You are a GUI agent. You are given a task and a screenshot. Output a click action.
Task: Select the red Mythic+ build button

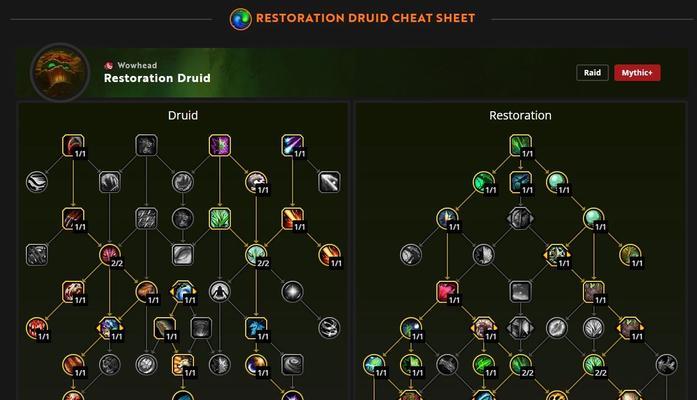(637, 73)
